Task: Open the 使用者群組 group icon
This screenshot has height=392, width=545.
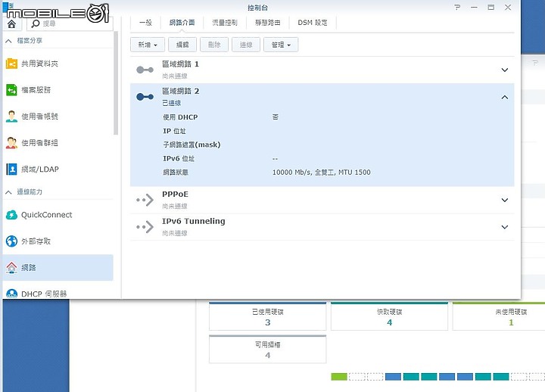Action: pyautogui.click(x=11, y=143)
